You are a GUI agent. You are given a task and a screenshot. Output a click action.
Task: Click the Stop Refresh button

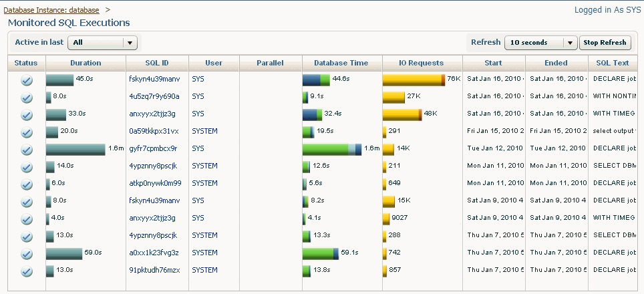605,42
